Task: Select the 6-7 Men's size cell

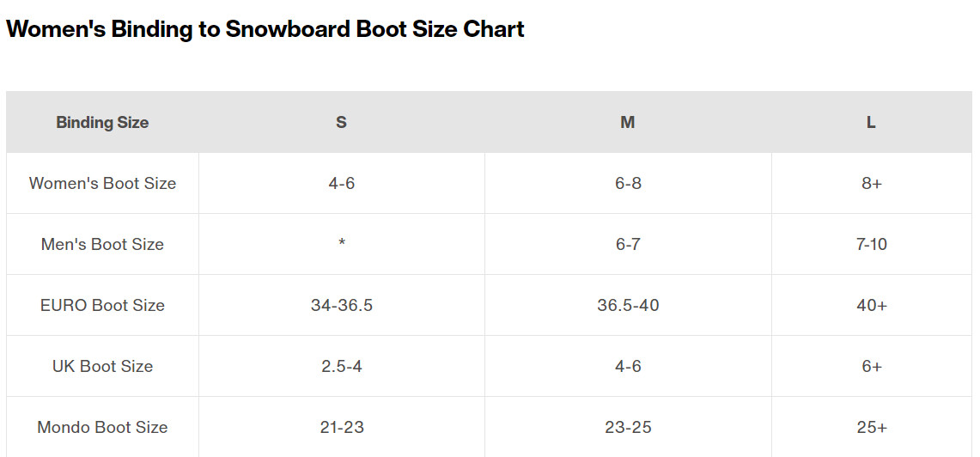Action: click(x=628, y=244)
